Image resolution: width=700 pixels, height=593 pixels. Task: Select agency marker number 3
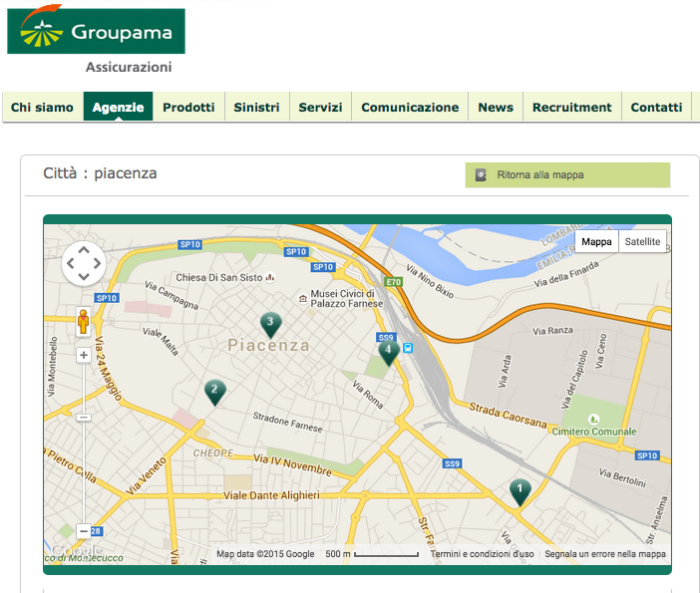[x=270, y=325]
